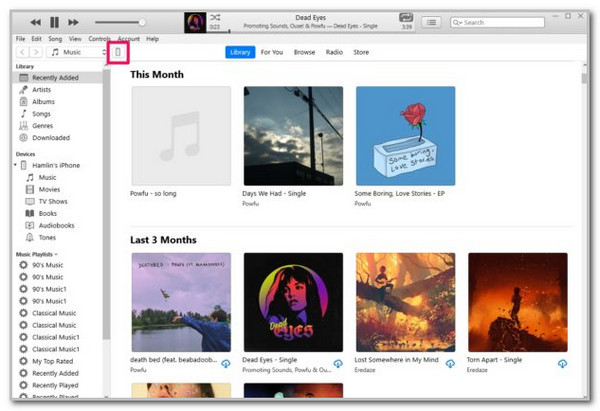Image resolution: width=600 pixels, height=411 pixels.
Task: Select the My Top Rated playlist
Action: [52, 360]
